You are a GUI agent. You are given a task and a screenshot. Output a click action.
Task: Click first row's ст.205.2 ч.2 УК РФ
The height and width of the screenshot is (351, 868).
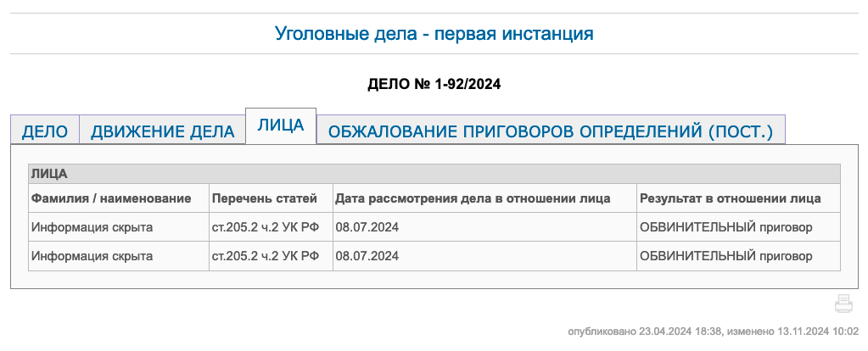(x=265, y=227)
